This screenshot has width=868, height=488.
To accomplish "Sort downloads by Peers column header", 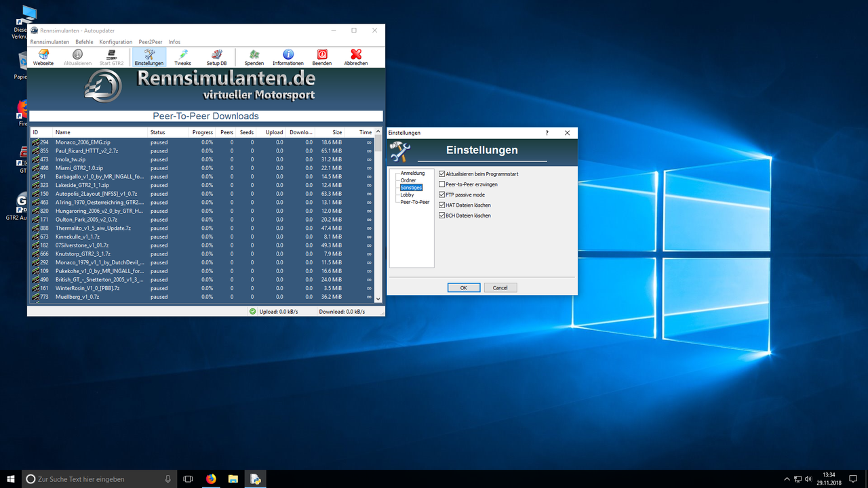I will 226,132.
